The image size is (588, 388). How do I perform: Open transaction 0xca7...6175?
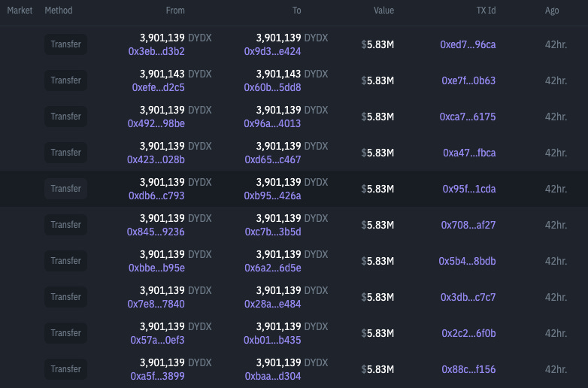pyautogui.click(x=468, y=117)
